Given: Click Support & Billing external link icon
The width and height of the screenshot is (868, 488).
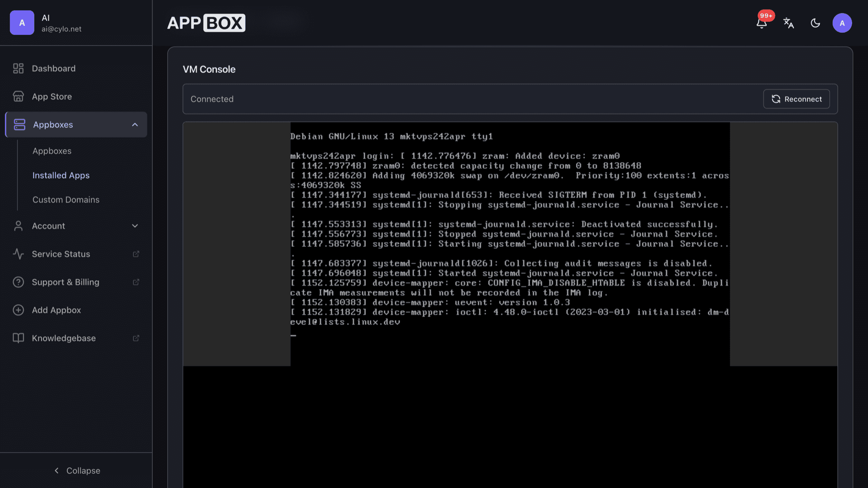Looking at the screenshot, I should click(136, 282).
